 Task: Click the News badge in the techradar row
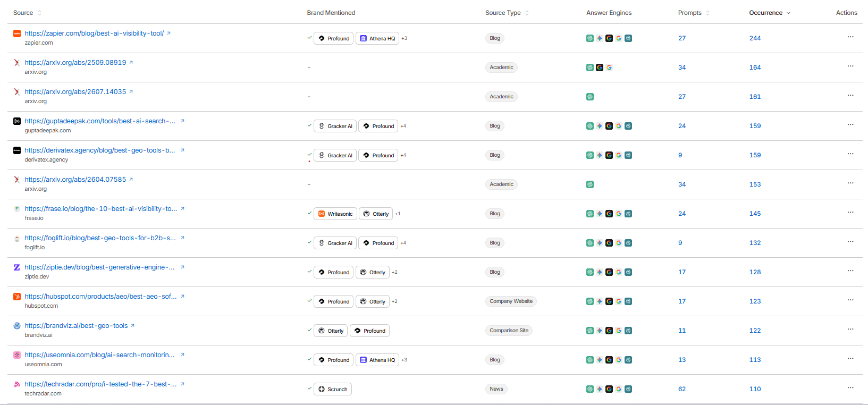[496, 389]
